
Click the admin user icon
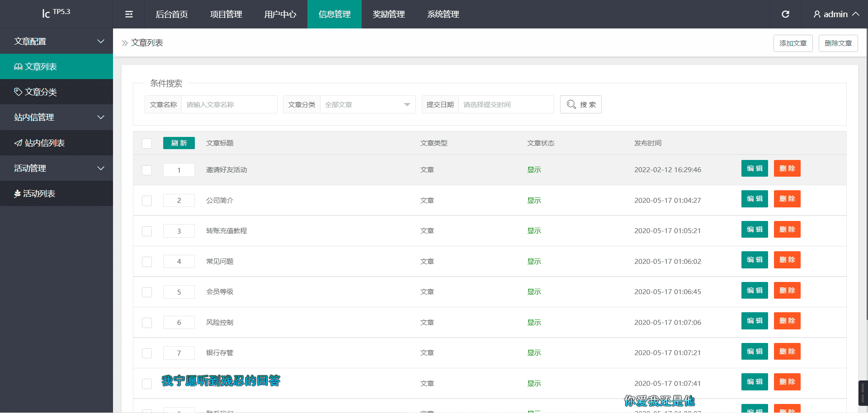(x=817, y=14)
